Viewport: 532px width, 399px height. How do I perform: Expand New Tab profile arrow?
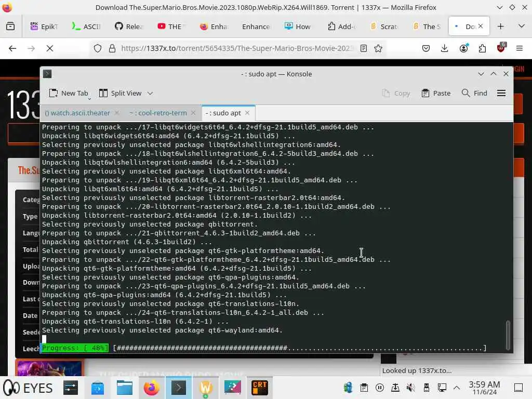(x=89, y=99)
